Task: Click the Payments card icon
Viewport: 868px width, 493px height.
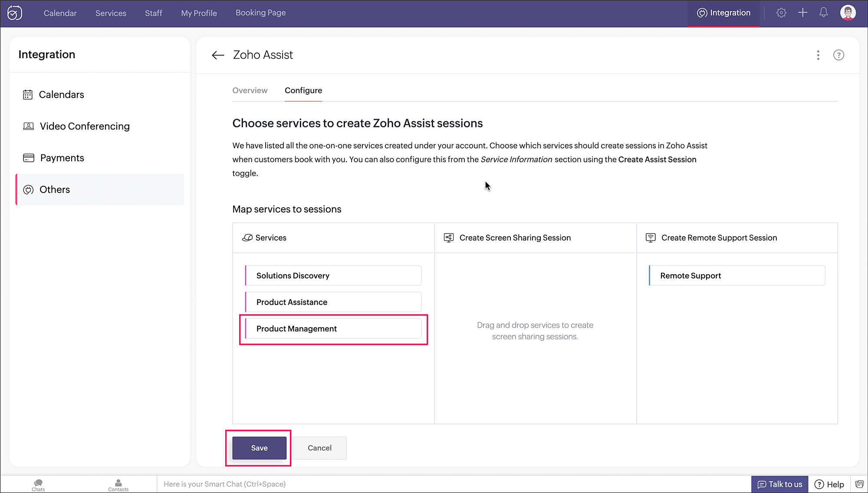Action: [29, 158]
